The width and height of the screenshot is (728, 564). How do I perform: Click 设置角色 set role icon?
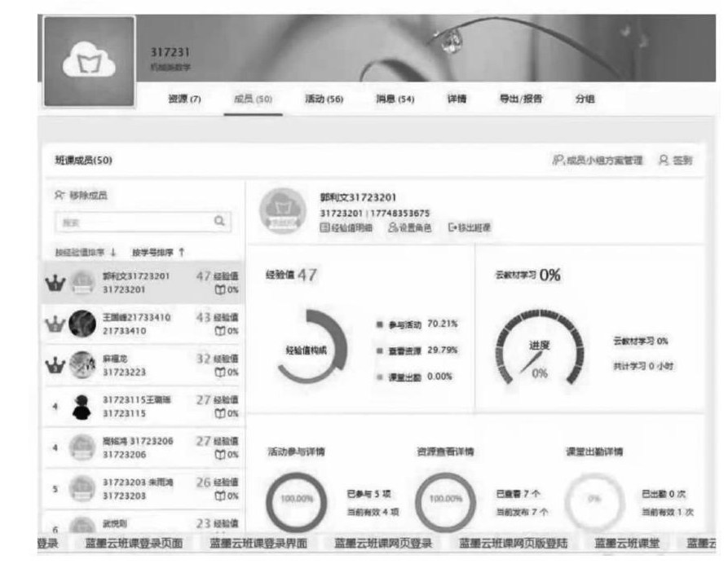pos(393,227)
